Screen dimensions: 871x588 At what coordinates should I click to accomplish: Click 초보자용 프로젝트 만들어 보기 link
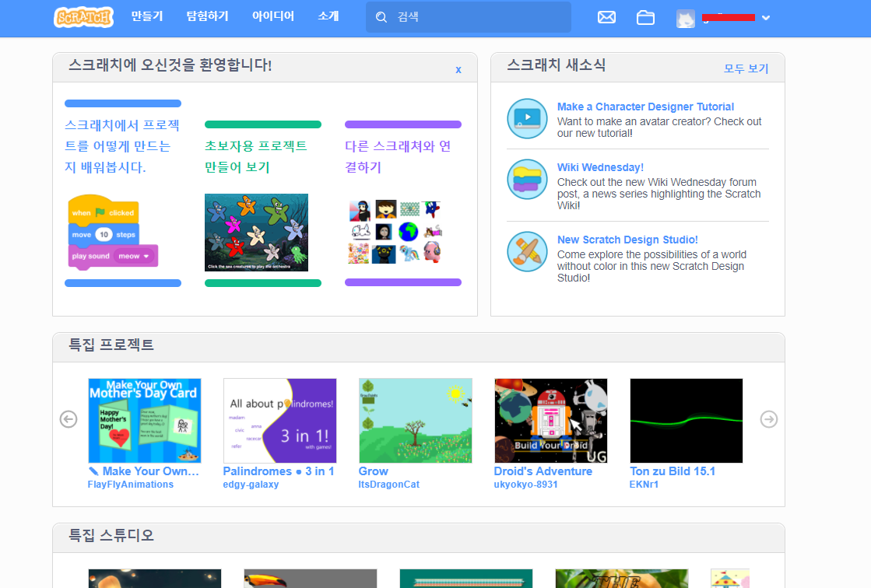click(256, 156)
